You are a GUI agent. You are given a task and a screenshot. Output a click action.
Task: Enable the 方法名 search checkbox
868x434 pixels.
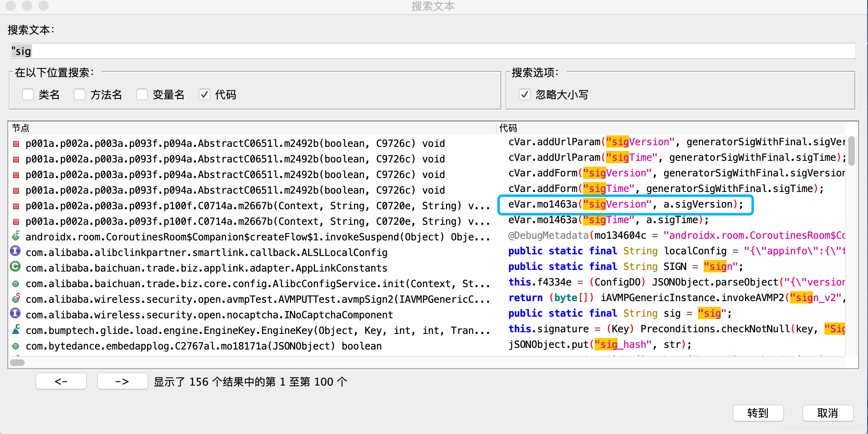coord(80,95)
